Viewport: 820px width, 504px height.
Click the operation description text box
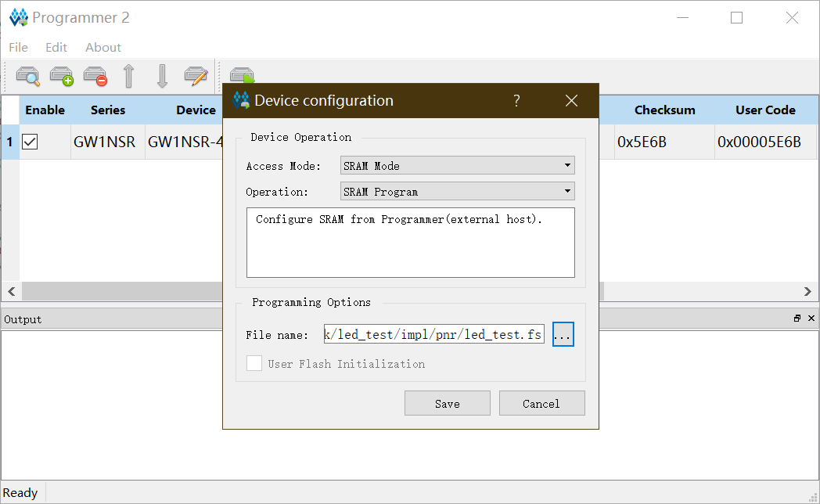tap(411, 243)
